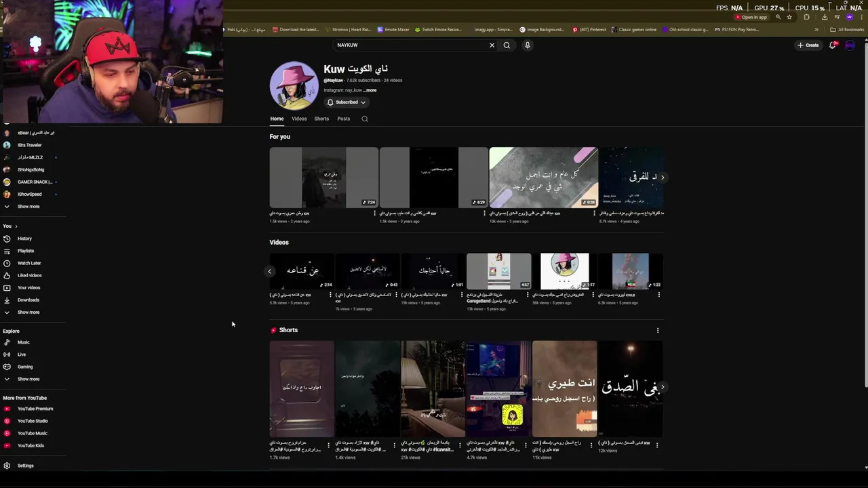
Task: Show more under Explore section
Action: [x=28, y=379]
